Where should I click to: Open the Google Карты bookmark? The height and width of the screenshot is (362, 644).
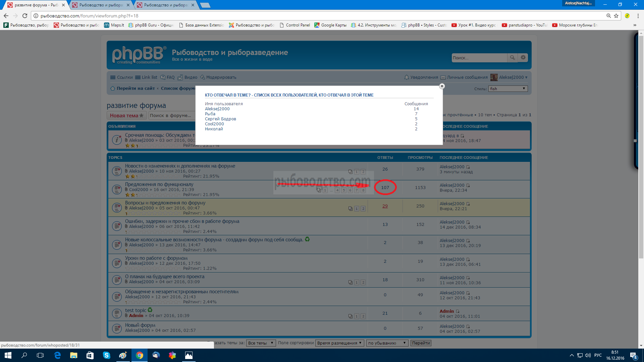330,25
